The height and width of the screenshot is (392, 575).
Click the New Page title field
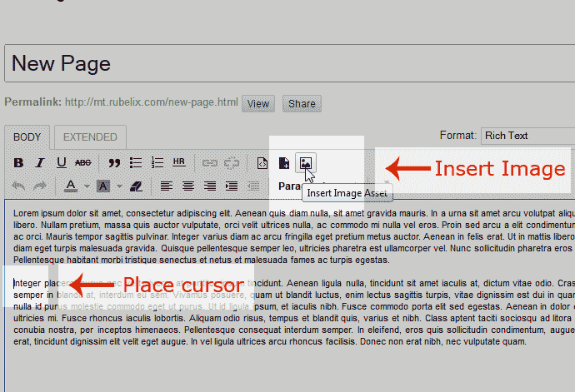(287, 63)
